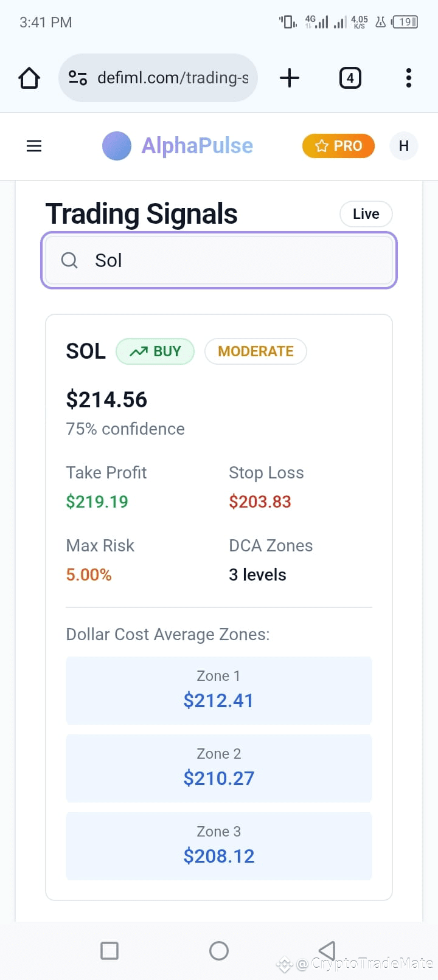Image resolution: width=438 pixels, height=980 pixels.
Task: Select Zone 3 at $208.12
Action: coord(219,846)
